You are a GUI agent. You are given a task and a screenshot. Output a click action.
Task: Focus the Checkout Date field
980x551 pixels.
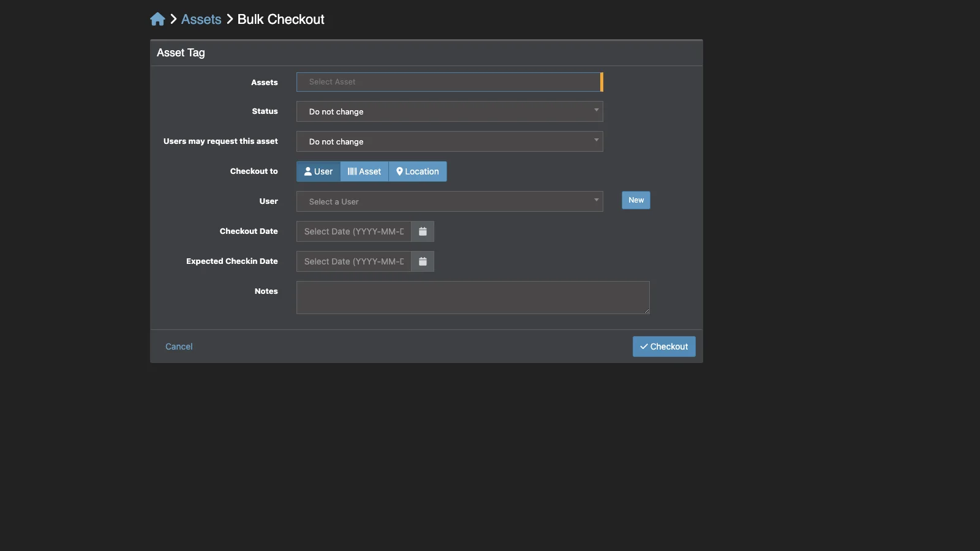point(354,231)
